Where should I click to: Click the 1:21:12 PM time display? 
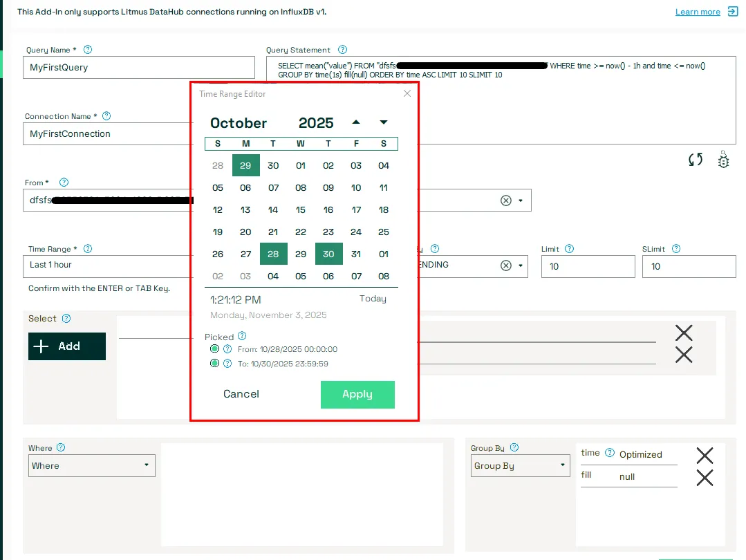click(236, 300)
